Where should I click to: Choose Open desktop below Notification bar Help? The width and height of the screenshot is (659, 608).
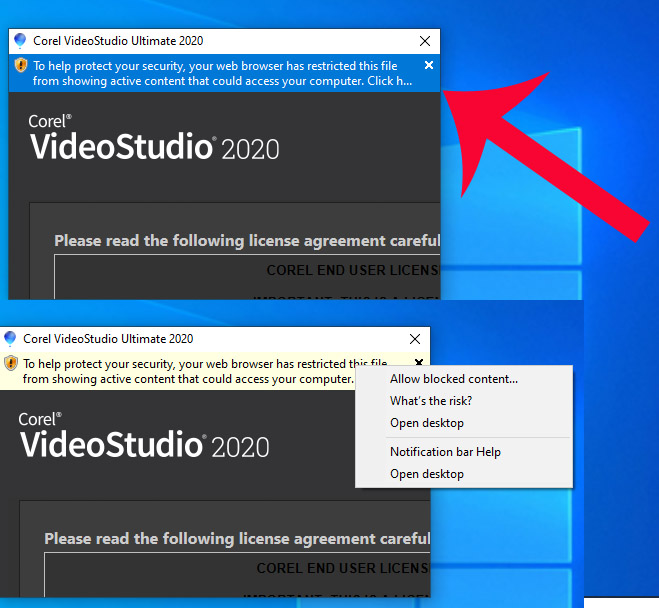click(427, 474)
